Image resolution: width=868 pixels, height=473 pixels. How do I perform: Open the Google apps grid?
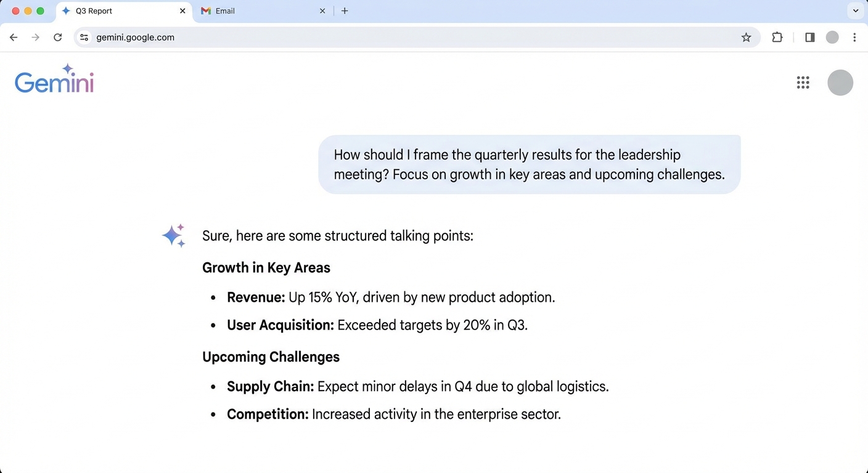coord(803,83)
